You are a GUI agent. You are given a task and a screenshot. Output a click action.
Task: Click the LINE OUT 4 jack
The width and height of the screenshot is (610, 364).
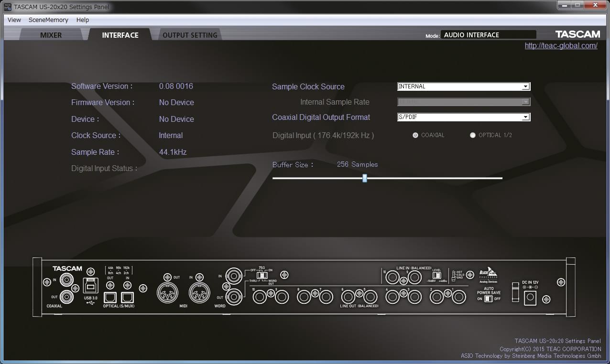tap(392, 298)
